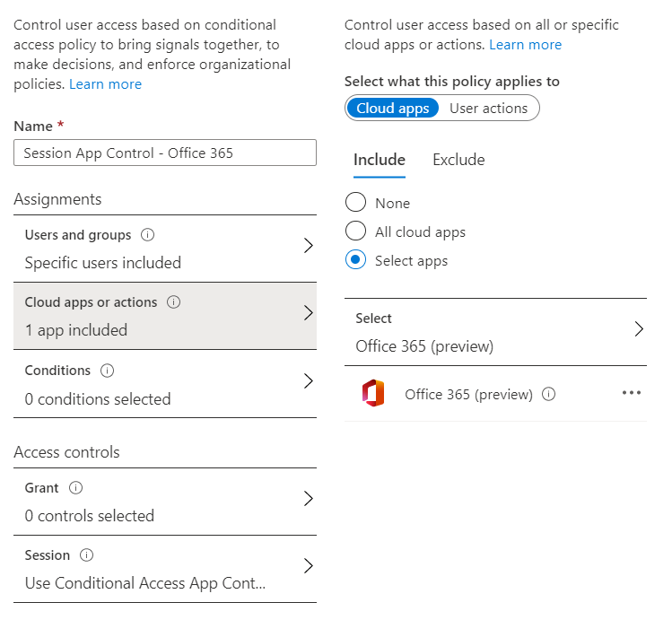Click the info icon next to Grant
This screenshot has width=672, height=620.
(76, 488)
